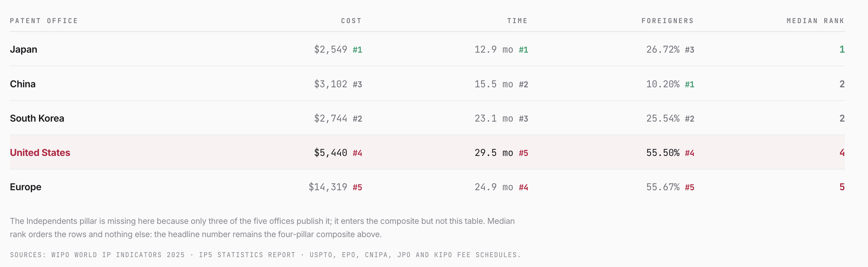This screenshot has width=868, height=267.
Task: Click the China row label
Action: pos(23,84)
